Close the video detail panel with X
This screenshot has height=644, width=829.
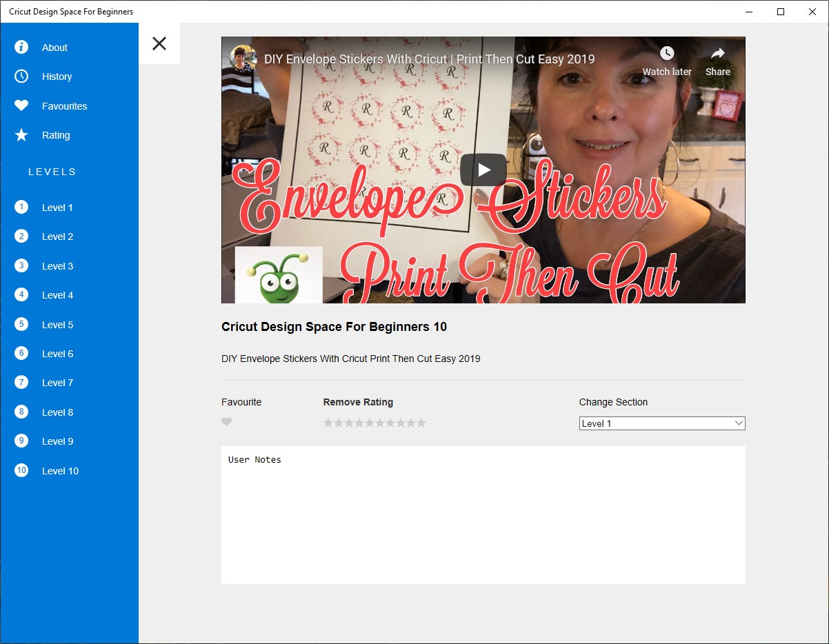[159, 43]
